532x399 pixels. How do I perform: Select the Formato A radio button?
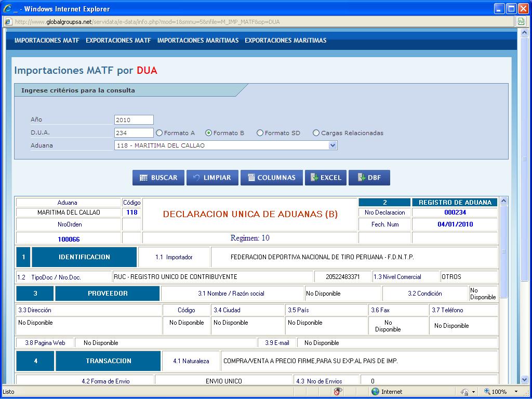(159, 133)
